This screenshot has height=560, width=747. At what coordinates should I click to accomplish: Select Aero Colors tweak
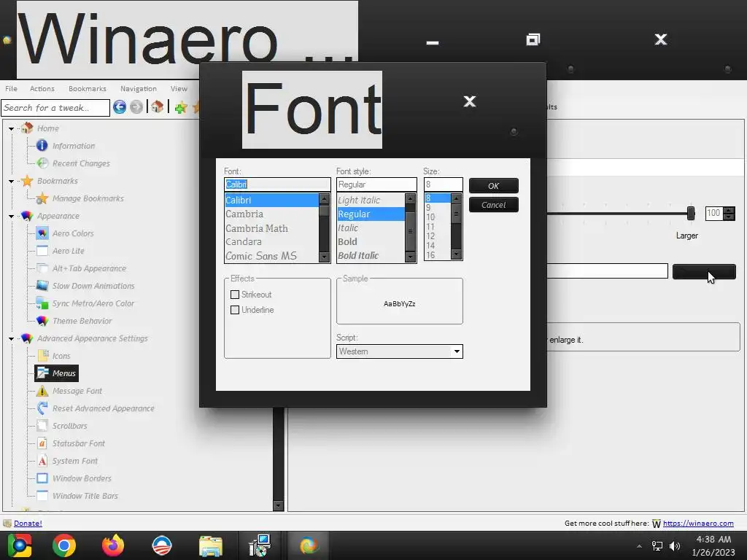[73, 233]
